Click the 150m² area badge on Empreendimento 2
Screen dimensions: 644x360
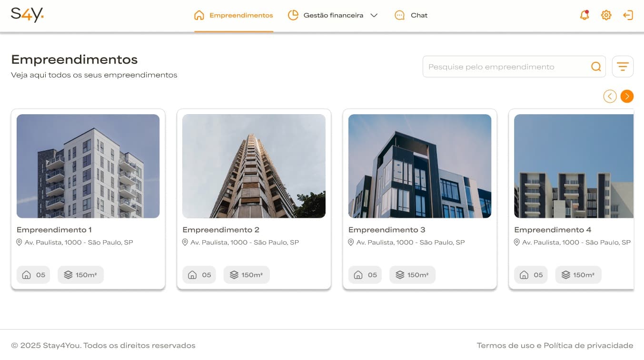pyautogui.click(x=247, y=275)
